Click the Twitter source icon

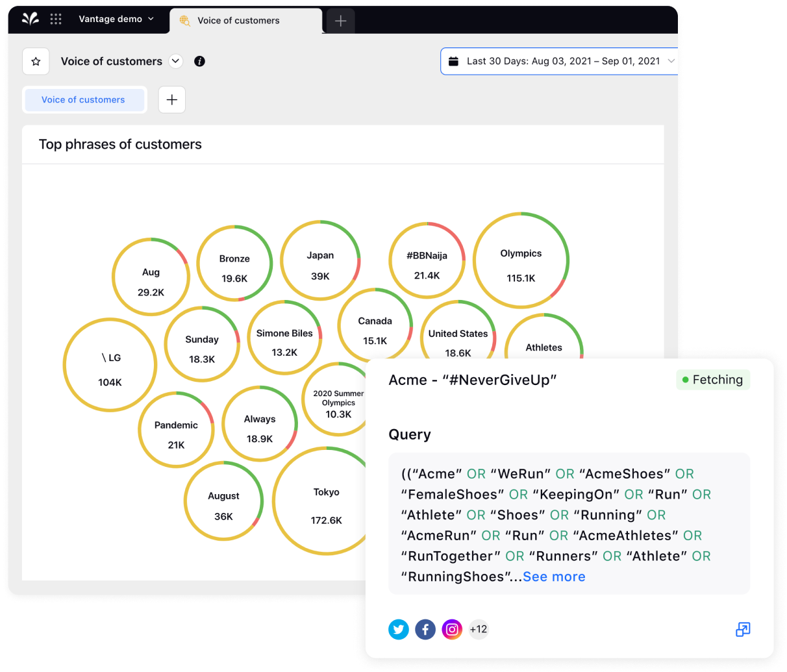399,629
